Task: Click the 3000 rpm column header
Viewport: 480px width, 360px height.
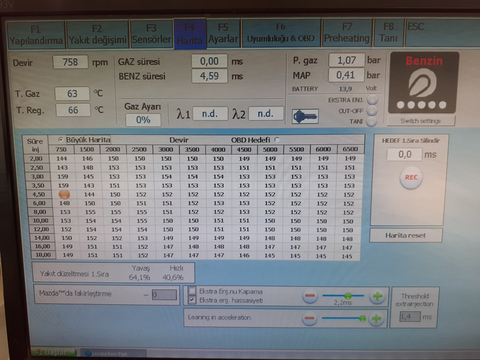Action: (x=166, y=149)
